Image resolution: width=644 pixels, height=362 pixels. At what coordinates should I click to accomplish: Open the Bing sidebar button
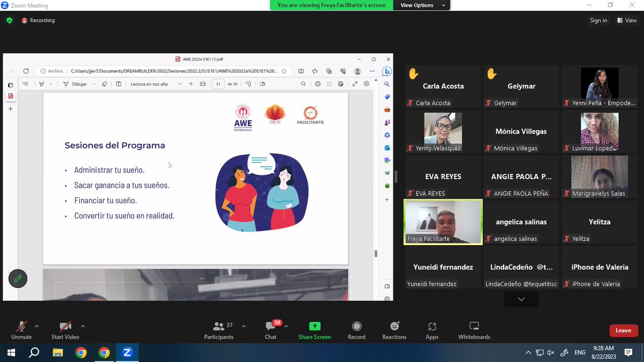click(386, 71)
